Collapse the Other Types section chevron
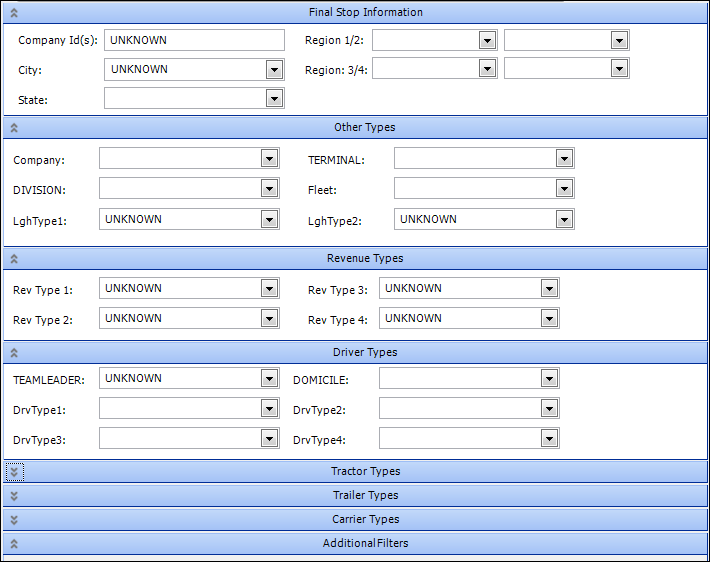 14,128
